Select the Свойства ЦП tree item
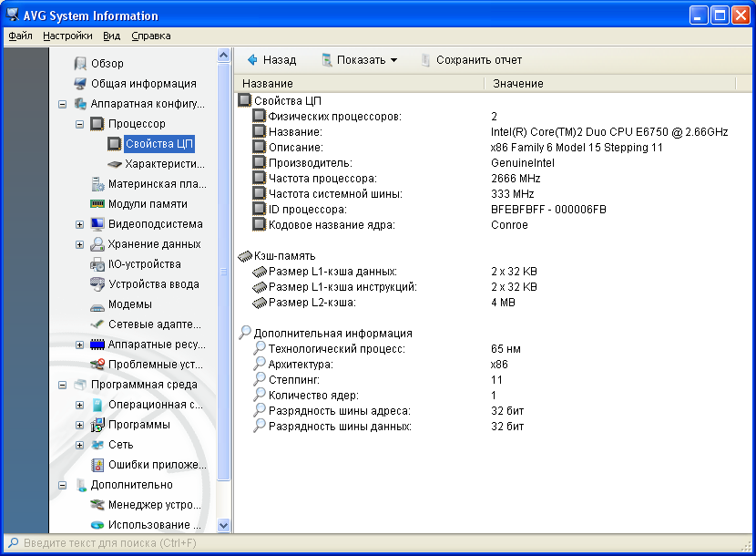 (x=159, y=144)
